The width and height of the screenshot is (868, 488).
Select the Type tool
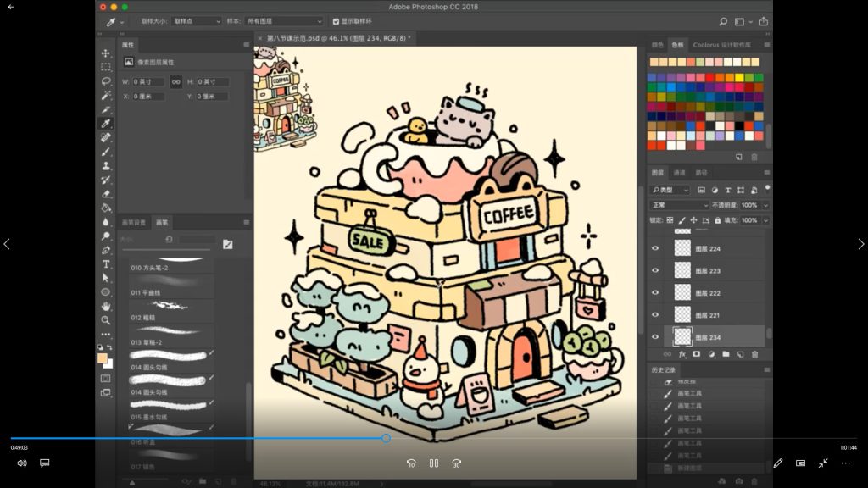(106, 264)
